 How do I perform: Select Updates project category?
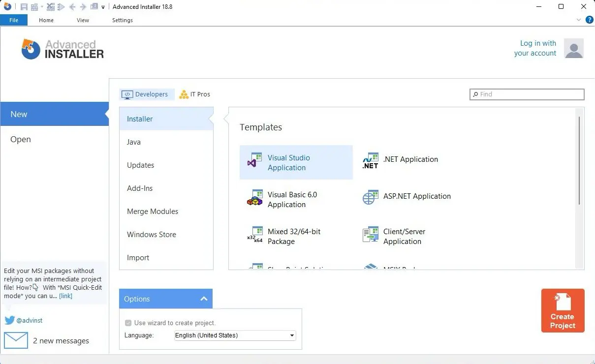[166, 165]
